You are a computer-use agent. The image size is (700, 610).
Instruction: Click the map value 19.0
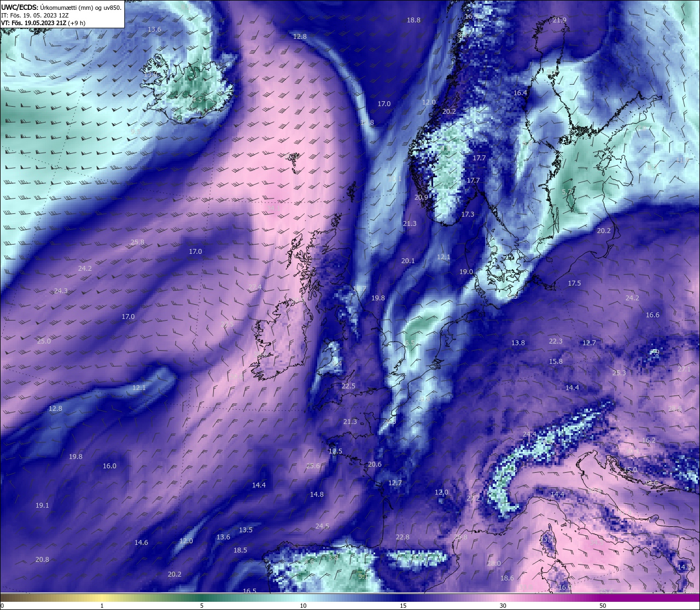pyautogui.click(x=466, y=272)
